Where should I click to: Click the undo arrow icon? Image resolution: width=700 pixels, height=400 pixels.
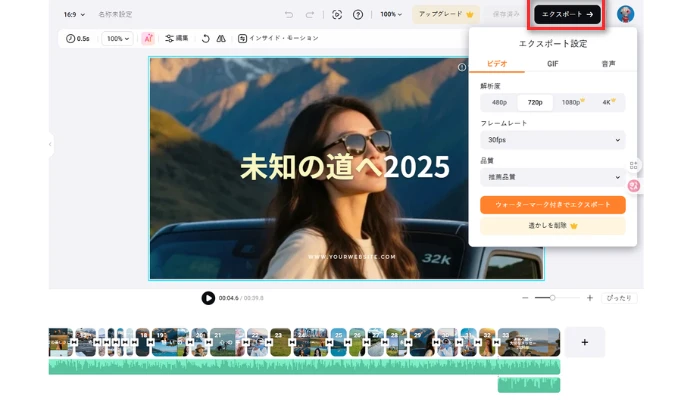[x=289, y=15]
